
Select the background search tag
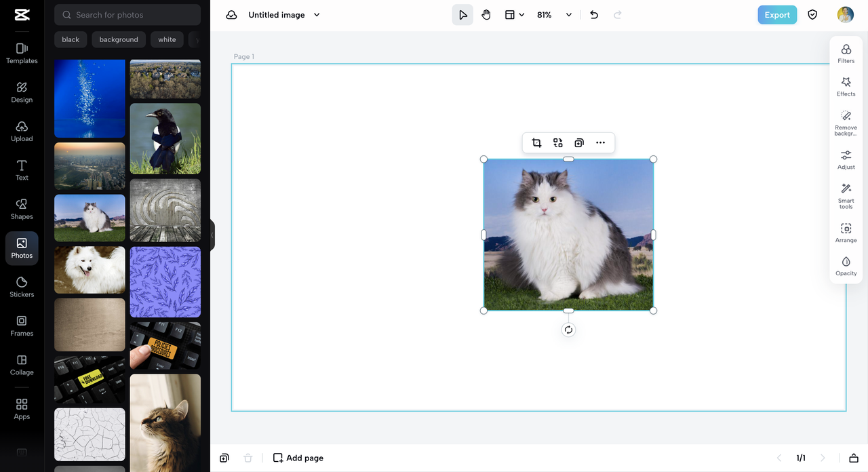point(119,39)
